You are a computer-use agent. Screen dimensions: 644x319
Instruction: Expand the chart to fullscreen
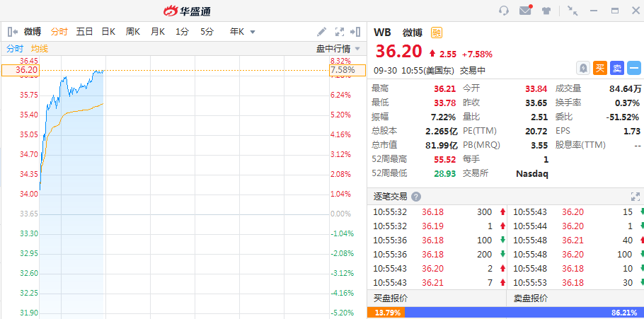coord(339,32)
